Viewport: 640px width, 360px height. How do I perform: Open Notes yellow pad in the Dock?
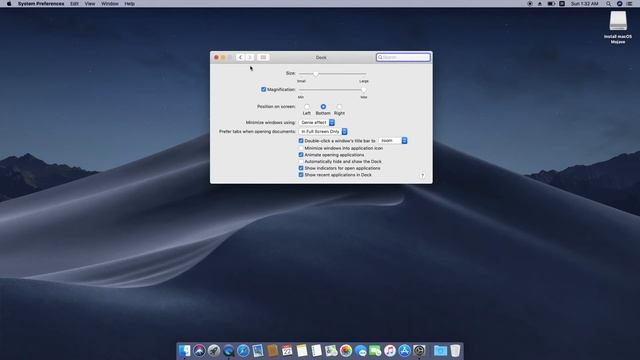tap(302, 351)
